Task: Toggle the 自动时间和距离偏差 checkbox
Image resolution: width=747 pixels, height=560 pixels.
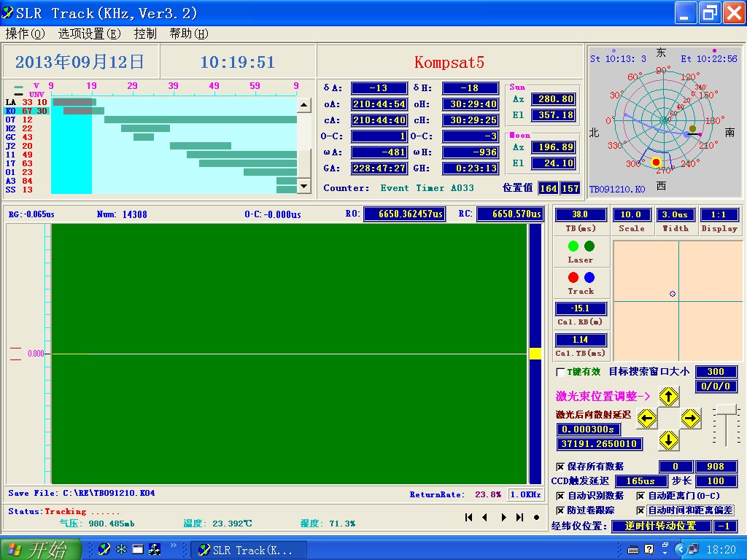Action: pyautogui.click(x=640, y=510)
